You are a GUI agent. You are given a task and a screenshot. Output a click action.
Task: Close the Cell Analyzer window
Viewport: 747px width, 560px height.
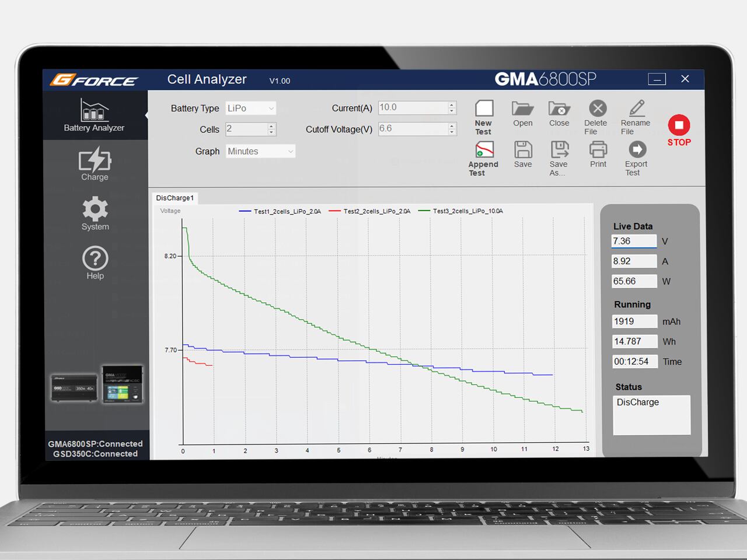pyautogui.click(x=685, y=79)
